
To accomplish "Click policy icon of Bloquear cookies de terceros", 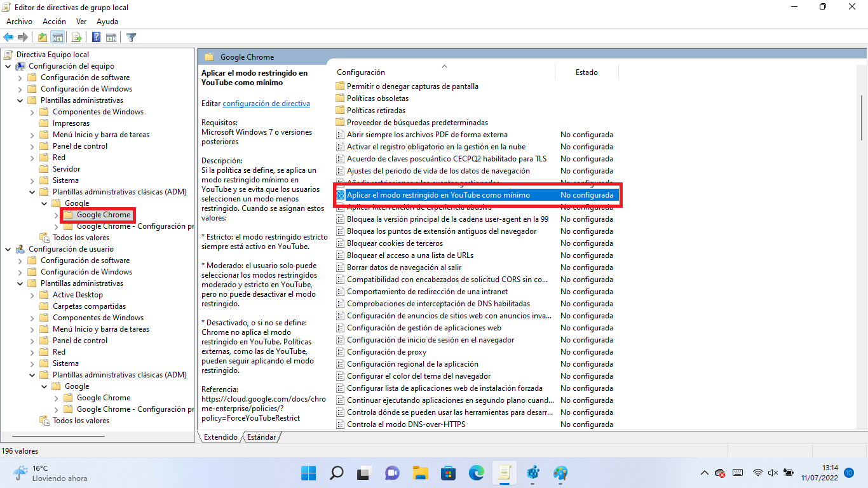I will 340,243.
